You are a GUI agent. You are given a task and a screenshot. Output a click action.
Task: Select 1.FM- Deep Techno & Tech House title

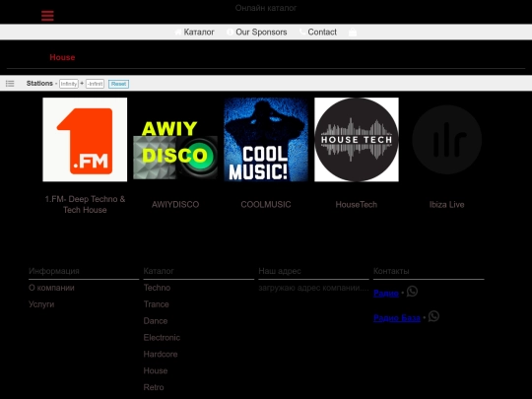[85, 204]
